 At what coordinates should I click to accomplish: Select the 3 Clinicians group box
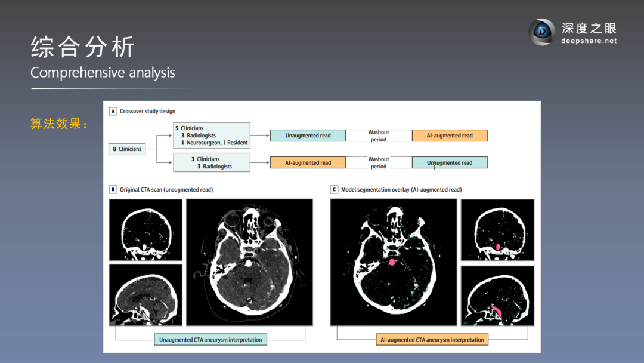(212, 162)
